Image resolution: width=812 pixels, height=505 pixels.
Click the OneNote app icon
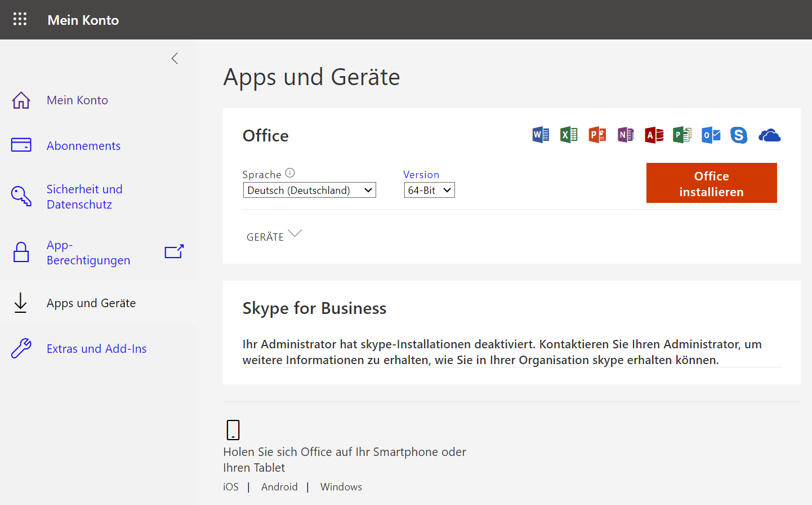pyautogui.click(x=626, y=135)
